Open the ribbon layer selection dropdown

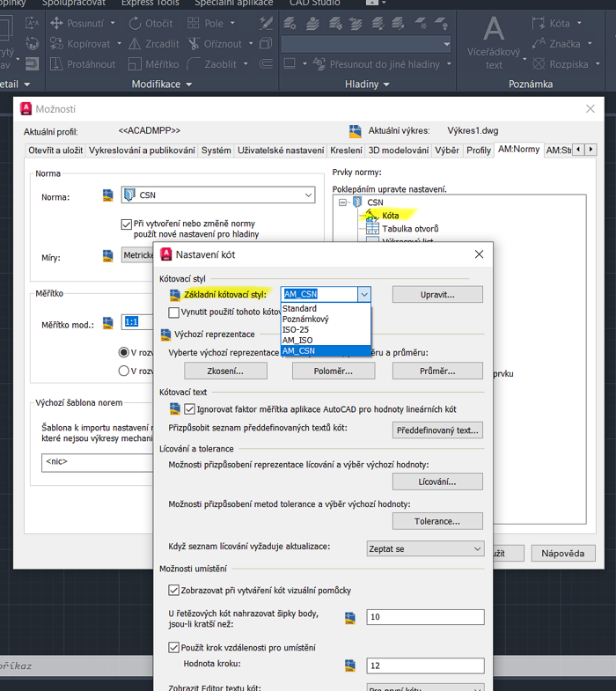pyautogui.click(x=366, y=44)
